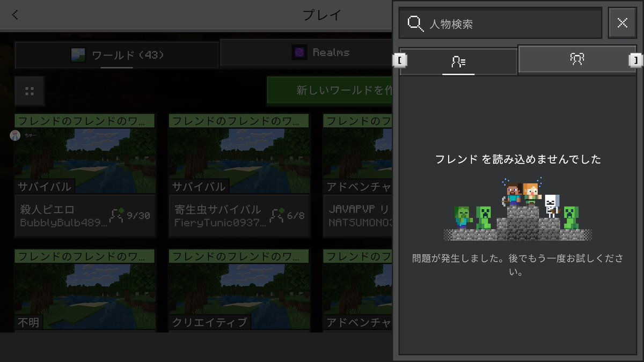Click the magnifying glass search icon
644x362 pixels.
(x=416, y=24)
